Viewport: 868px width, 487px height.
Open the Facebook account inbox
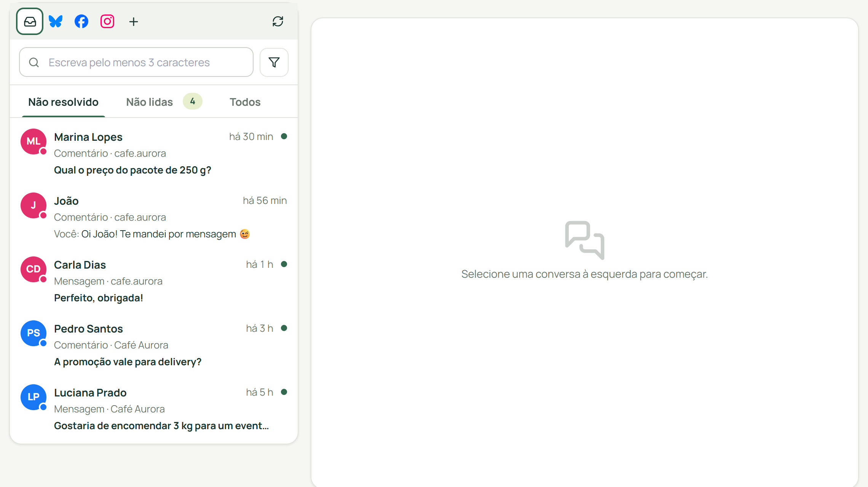[81, 21]
